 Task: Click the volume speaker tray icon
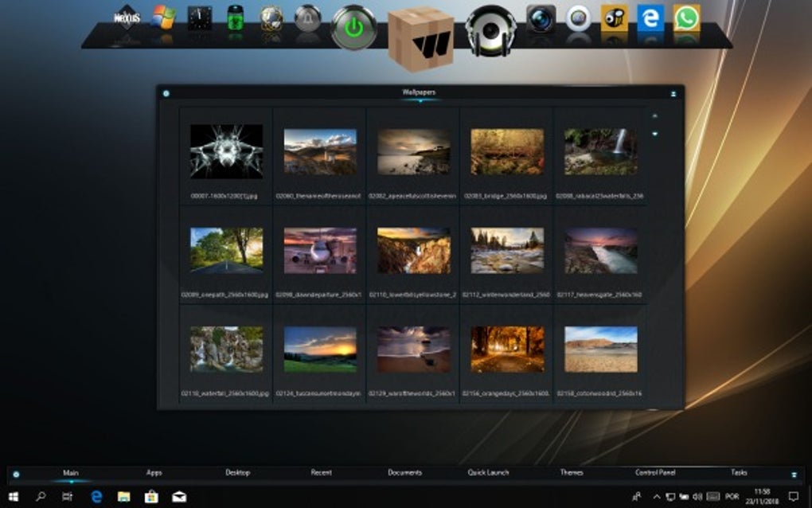point(697,497)
